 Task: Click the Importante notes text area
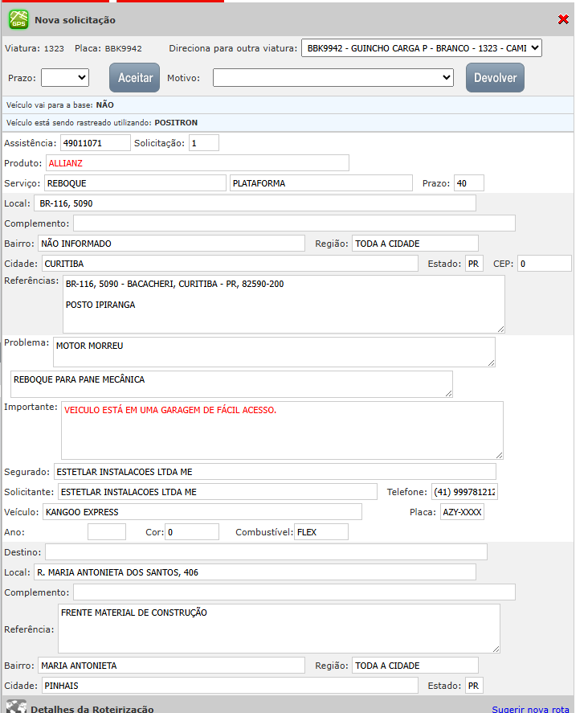click(x=282, y=430)
